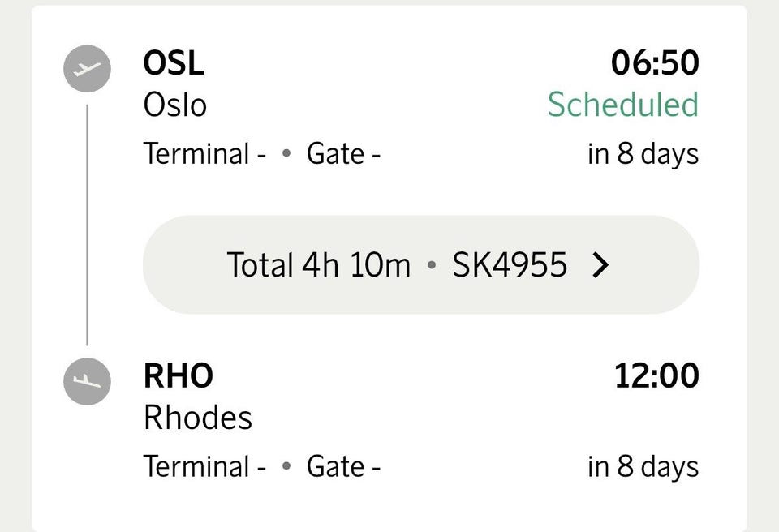Click Rhodes arrival Gate info

click(343, 466)
